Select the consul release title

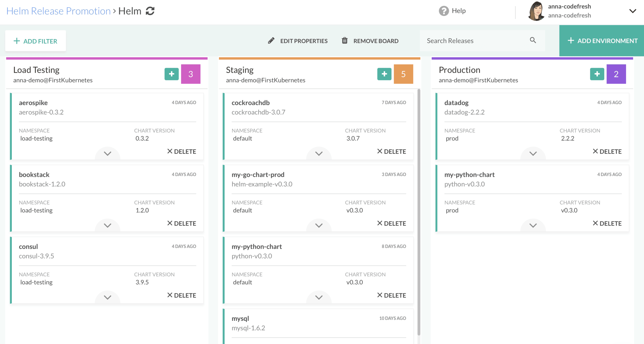28,247
